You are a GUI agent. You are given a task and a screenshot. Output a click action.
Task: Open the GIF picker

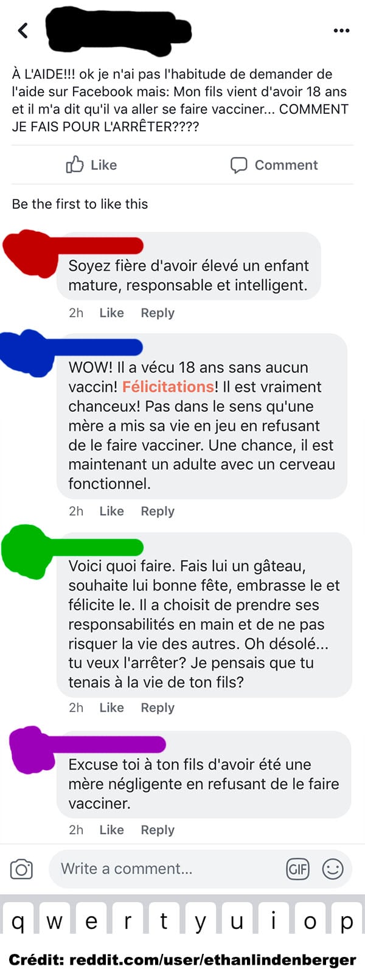297,869
